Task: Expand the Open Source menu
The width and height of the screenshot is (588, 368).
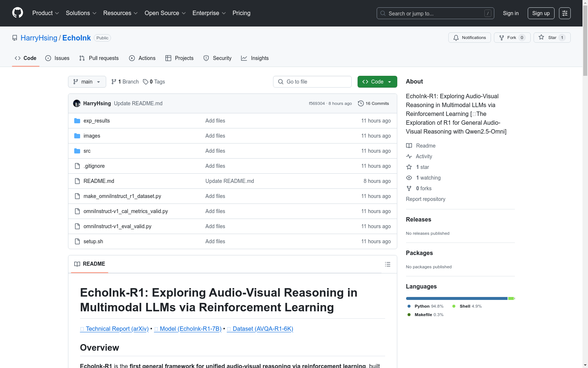Action: coord(165,13)
